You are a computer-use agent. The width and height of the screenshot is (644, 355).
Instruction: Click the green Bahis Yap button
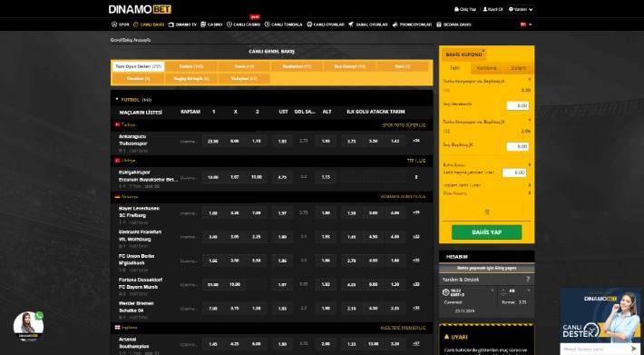(x=487, y=232)
